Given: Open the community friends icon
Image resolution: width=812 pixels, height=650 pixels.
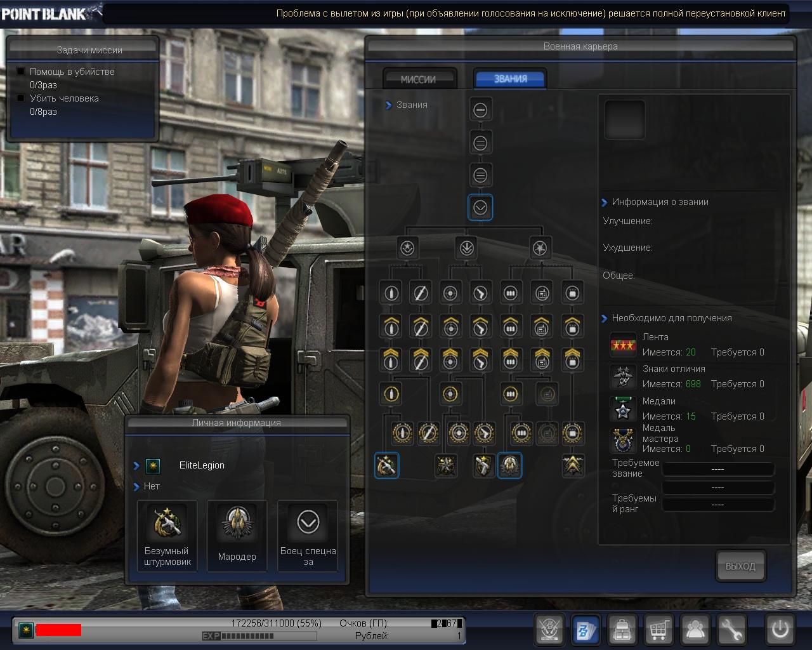Looking at the screenshot, I should 695,630.
